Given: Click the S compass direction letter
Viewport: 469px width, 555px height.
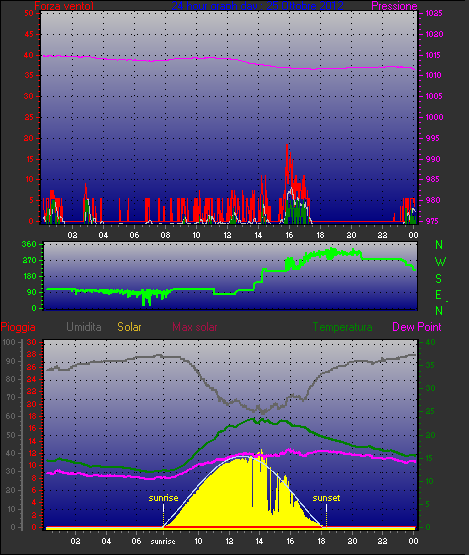Looking at the screenshot, I should [439, 279].
